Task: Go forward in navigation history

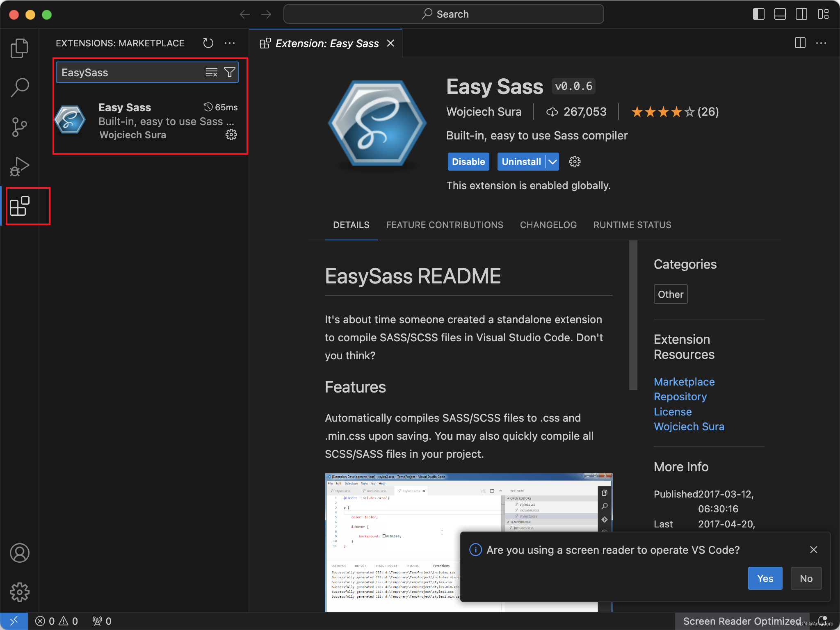Action: 266,14
